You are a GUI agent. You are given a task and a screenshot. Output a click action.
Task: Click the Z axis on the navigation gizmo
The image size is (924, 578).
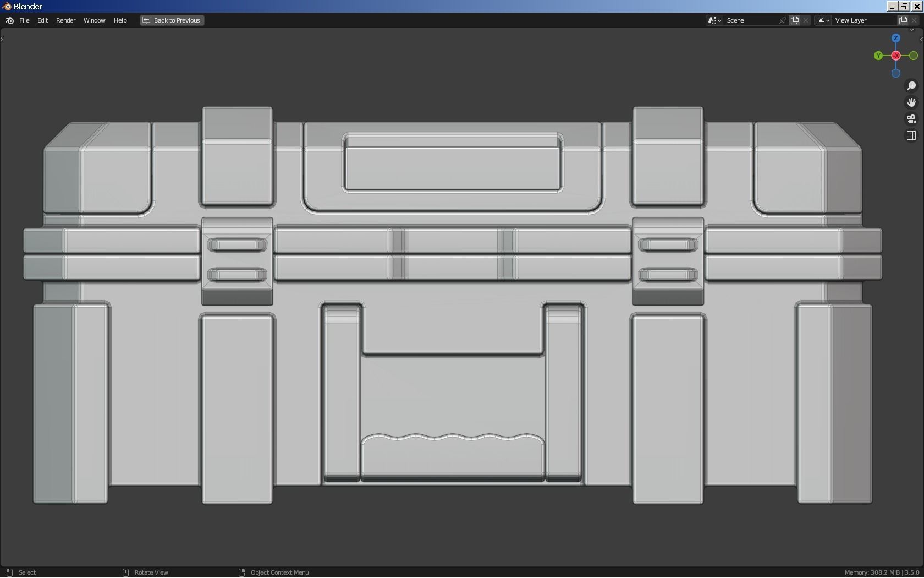tap(896, 38)
